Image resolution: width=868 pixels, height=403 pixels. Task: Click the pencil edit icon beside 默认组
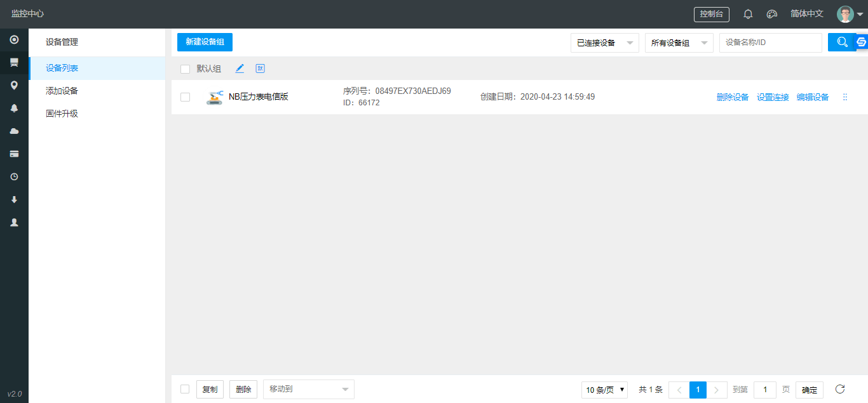point(240,68)
